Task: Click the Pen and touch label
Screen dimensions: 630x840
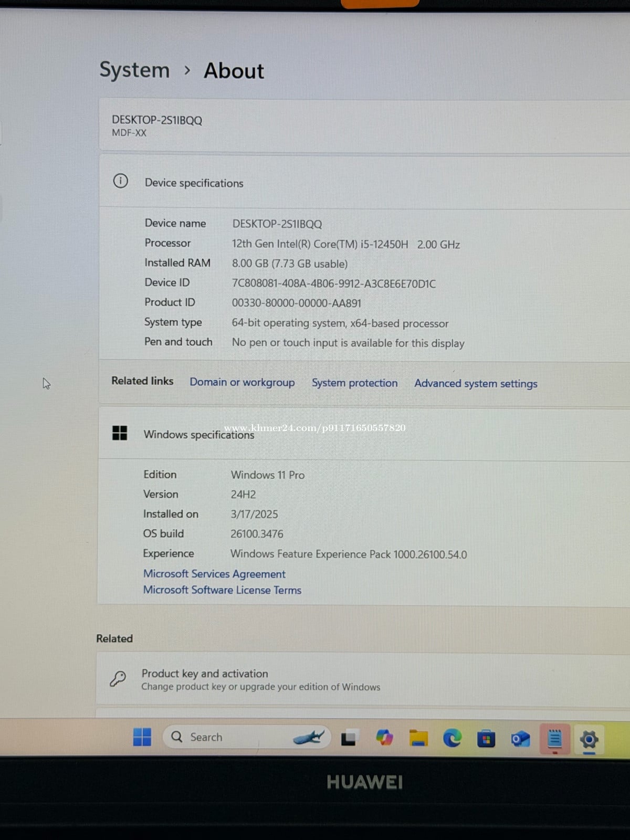Action: (x=178, y=342)
